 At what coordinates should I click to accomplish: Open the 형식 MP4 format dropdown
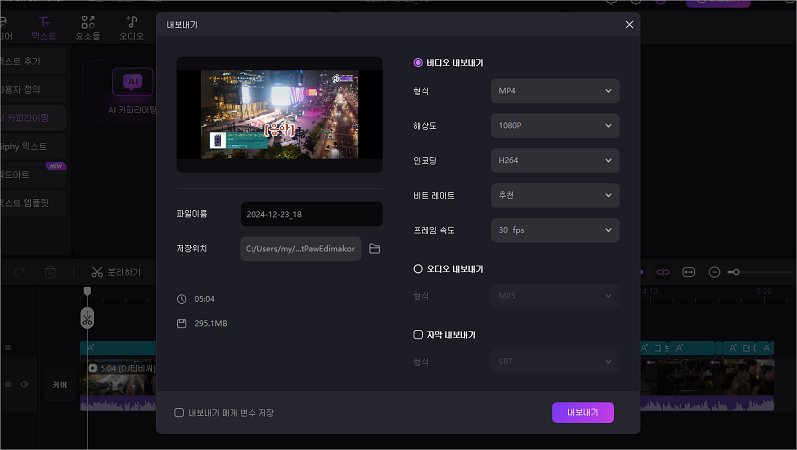[555, 91]
